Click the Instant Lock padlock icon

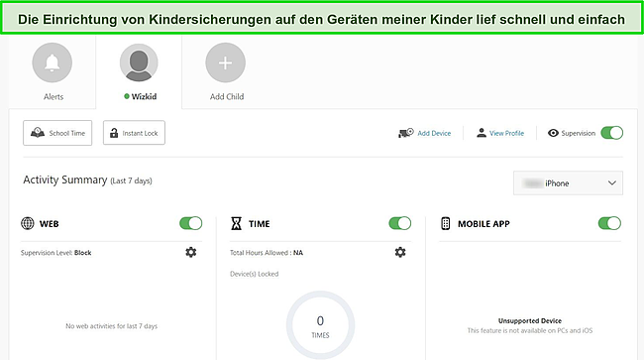click(114, 133)
